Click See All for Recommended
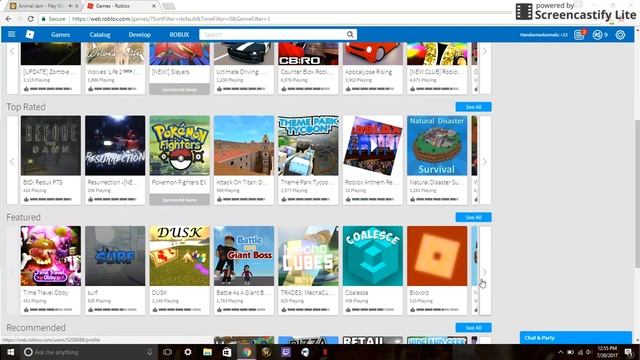This screenshot has width=640, height=360. click(473, 328)
